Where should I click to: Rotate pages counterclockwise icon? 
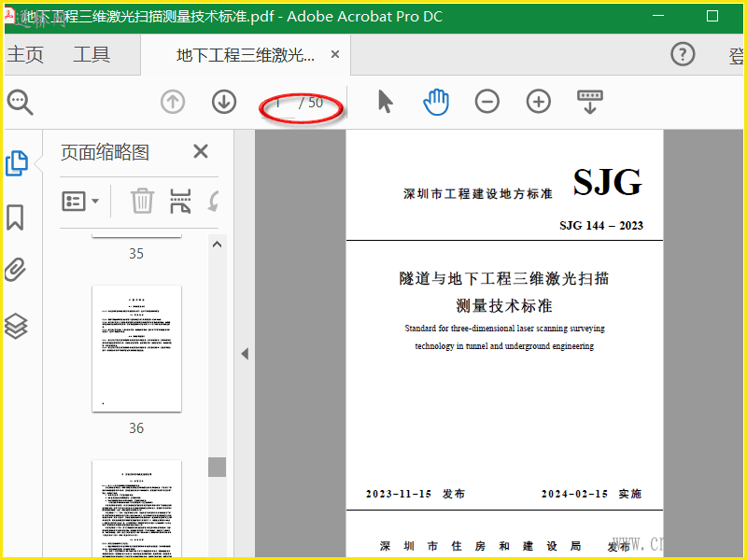[214, 201]
